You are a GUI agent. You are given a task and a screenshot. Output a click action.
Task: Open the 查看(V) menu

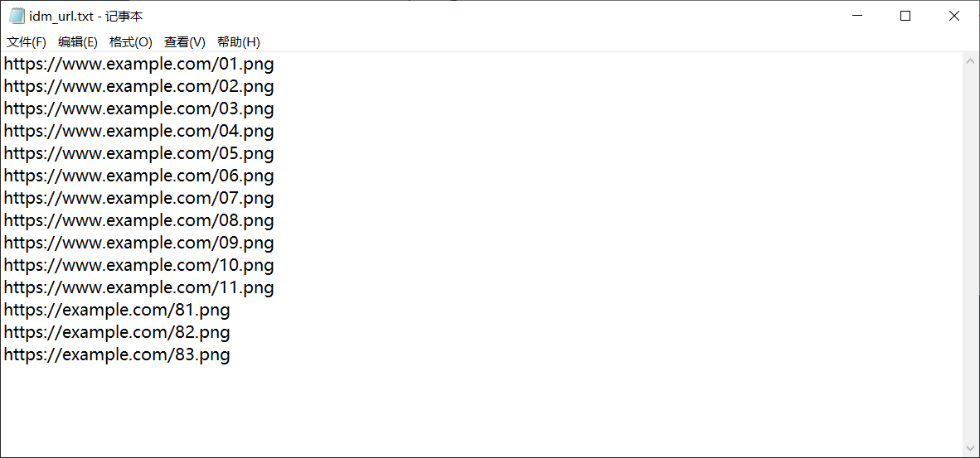coord(185,42)
